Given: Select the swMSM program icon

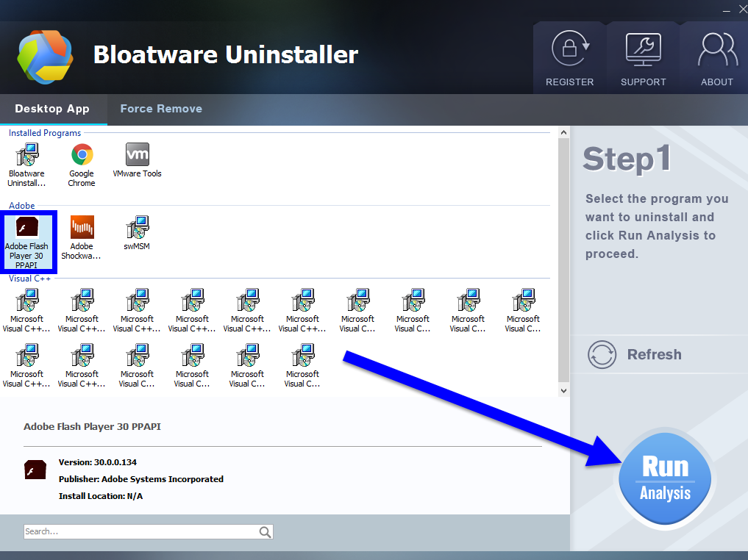Looking at the screenshot, I should [x=138, y=227].
